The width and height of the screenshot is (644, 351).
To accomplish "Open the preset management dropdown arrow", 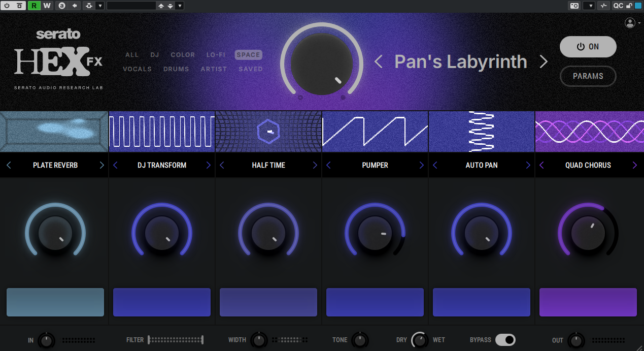I will [180, 6].
